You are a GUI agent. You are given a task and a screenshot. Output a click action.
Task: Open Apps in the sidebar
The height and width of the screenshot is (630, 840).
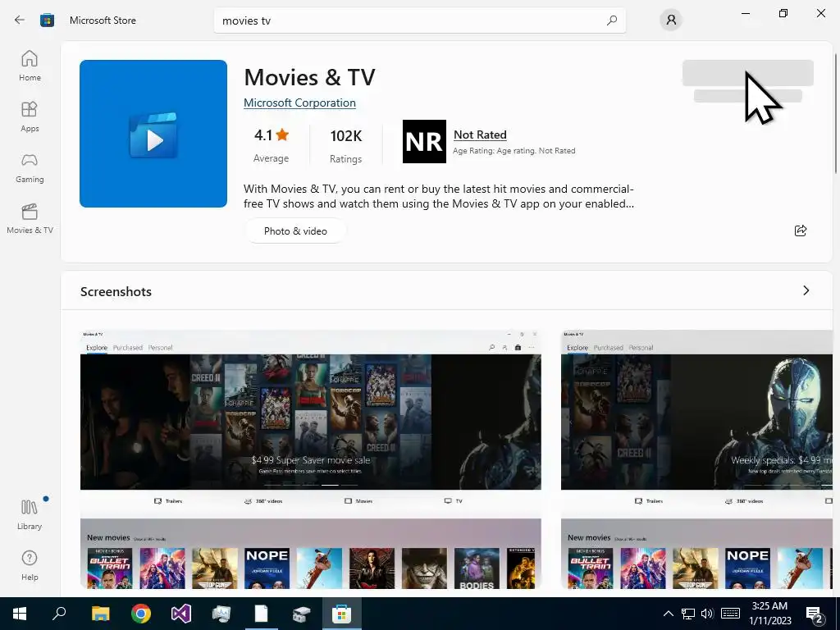pyautogui.click(x=30, y=116)
